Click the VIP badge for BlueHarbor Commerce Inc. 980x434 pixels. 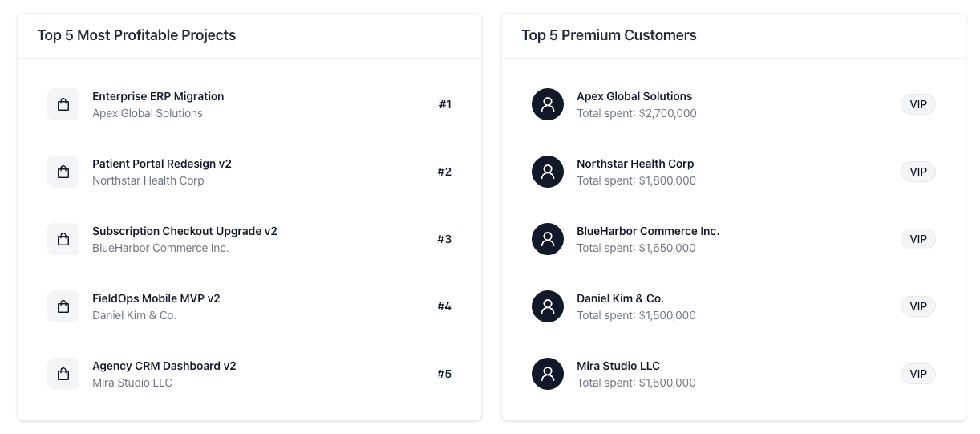tap(918, 239)
